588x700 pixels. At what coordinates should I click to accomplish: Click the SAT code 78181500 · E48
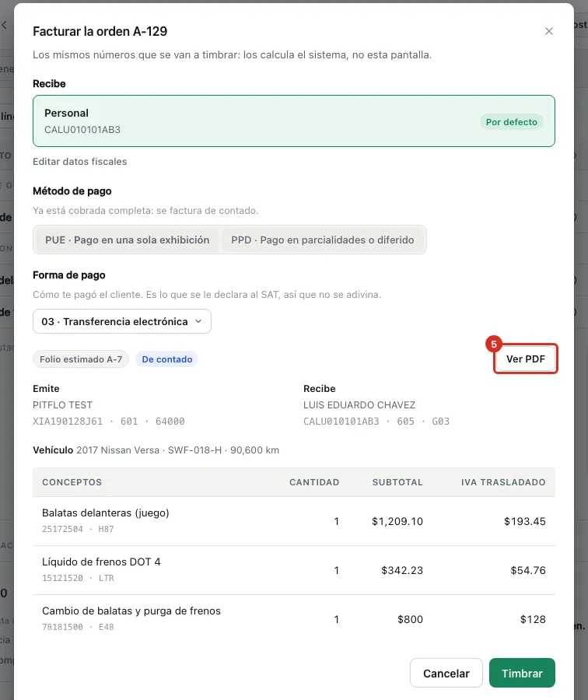78,627
